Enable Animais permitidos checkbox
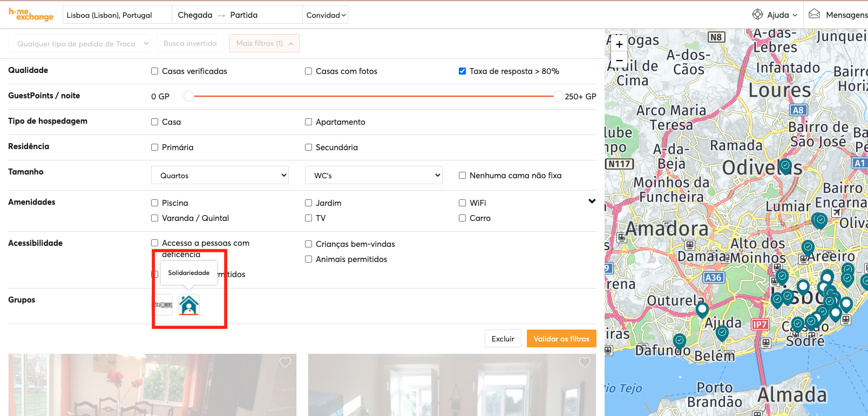The height and width of the screenshot is (416, 868). pyautogui.click(x=309, y=259)
